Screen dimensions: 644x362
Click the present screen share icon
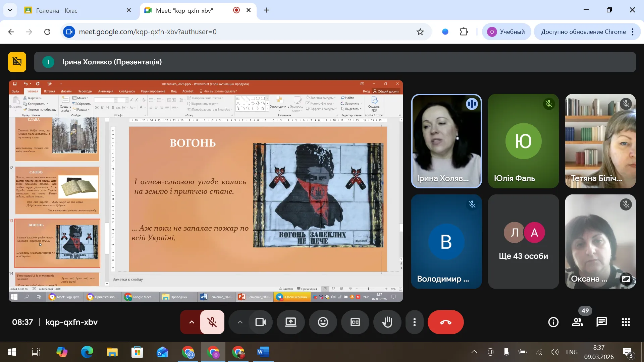pyautogui.click(x=290, y=322)
